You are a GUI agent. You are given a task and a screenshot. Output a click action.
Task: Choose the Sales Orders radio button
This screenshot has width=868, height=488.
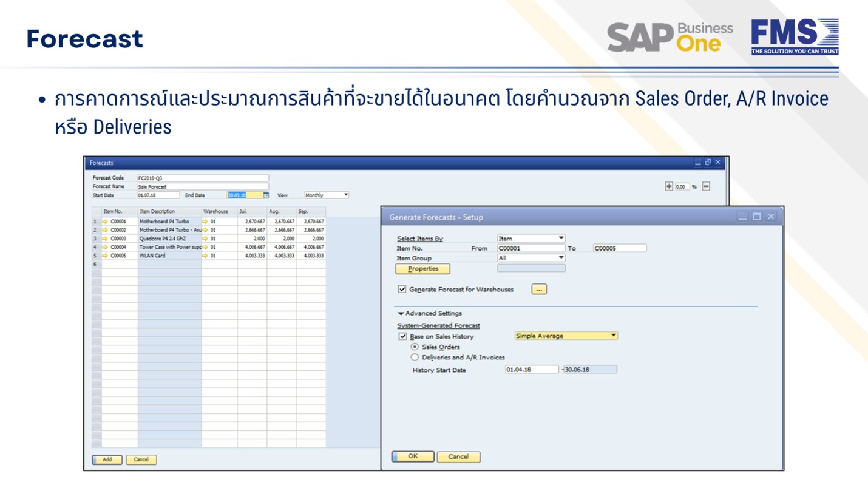[415, 347]
